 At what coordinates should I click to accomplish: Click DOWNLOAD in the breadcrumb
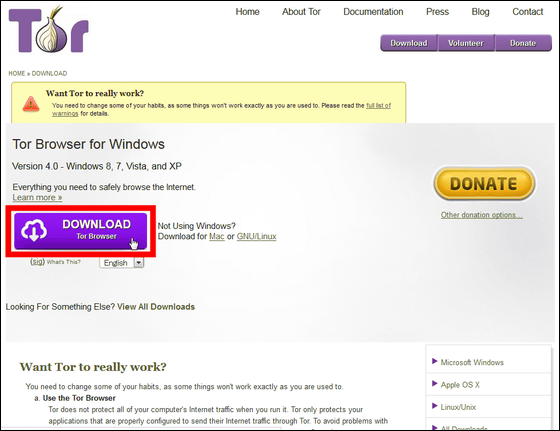pyautogui.click(x=49, y=74)
